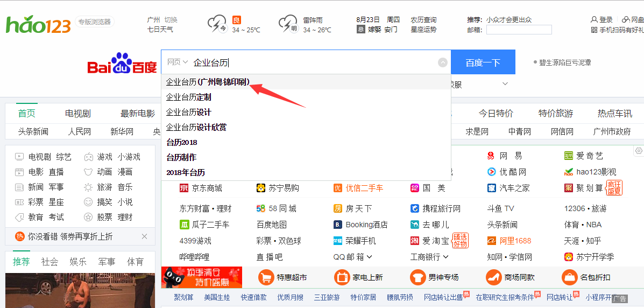Screen dimensions: 644x308
Task: Click the 去哪儿 icon
Action: (414, 225)
